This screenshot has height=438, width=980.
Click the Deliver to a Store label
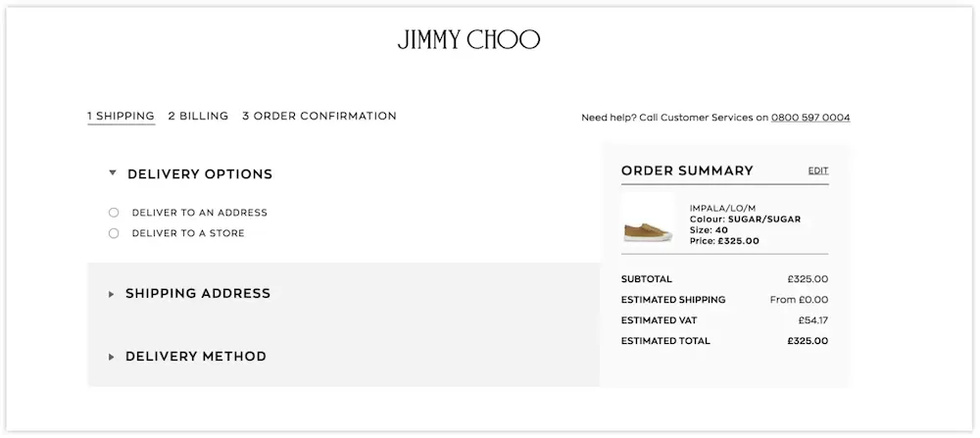tap(188, 233)
